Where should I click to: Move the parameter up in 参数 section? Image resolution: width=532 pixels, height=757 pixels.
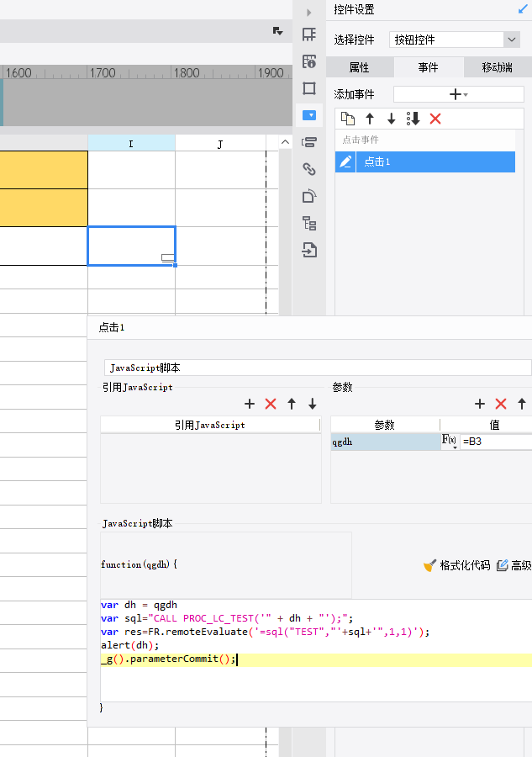pyautogui.click(x=522, y=404)
